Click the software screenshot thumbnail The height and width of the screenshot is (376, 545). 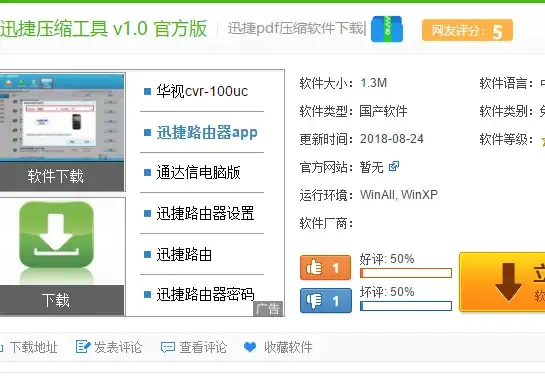click(x=62, y=117)
